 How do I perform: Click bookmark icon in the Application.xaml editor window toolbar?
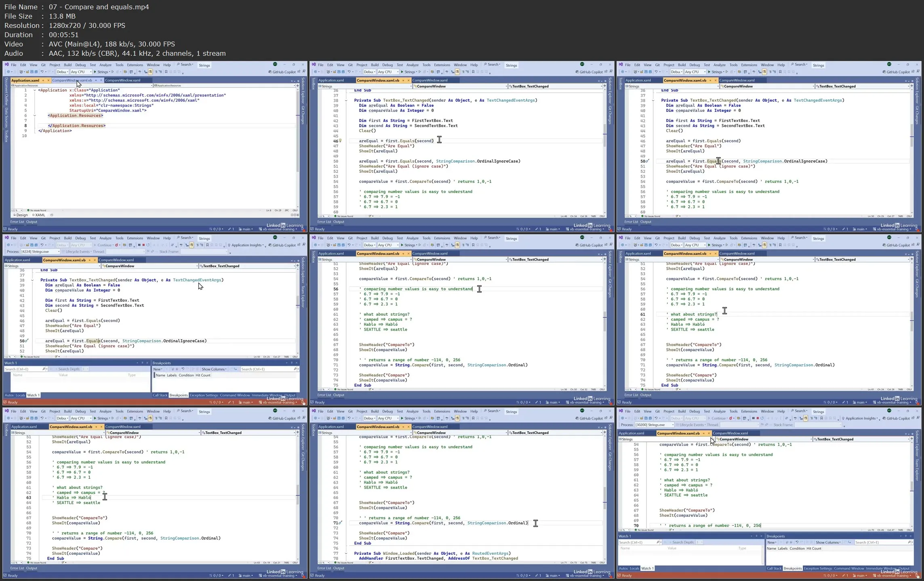click(x=166, y=72)
